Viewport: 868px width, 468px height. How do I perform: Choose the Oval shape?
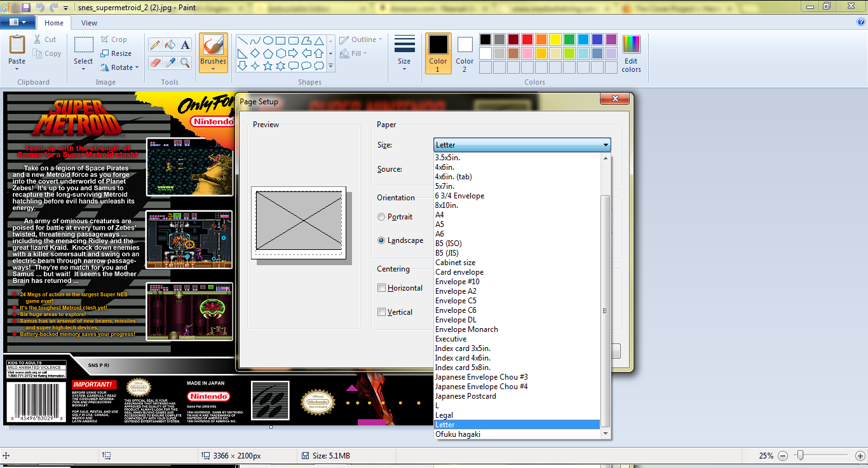[x=268, y=40]
